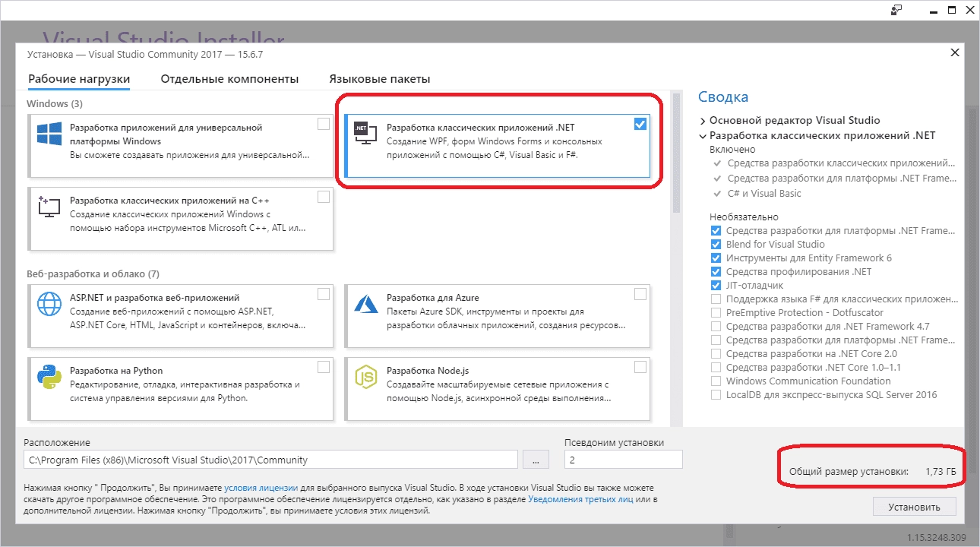Select the Разработка на Python workload card
This screenshot has width=980, height=547.
tap(181, 388)
